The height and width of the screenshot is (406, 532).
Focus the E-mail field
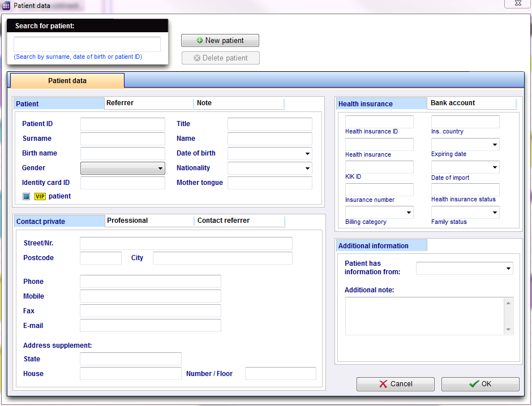(x=151, y=325)
